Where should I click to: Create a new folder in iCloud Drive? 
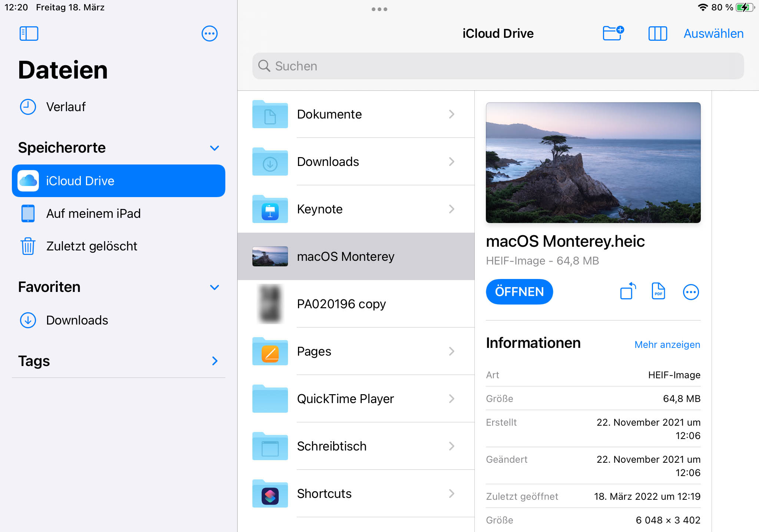tap(613, 33)
